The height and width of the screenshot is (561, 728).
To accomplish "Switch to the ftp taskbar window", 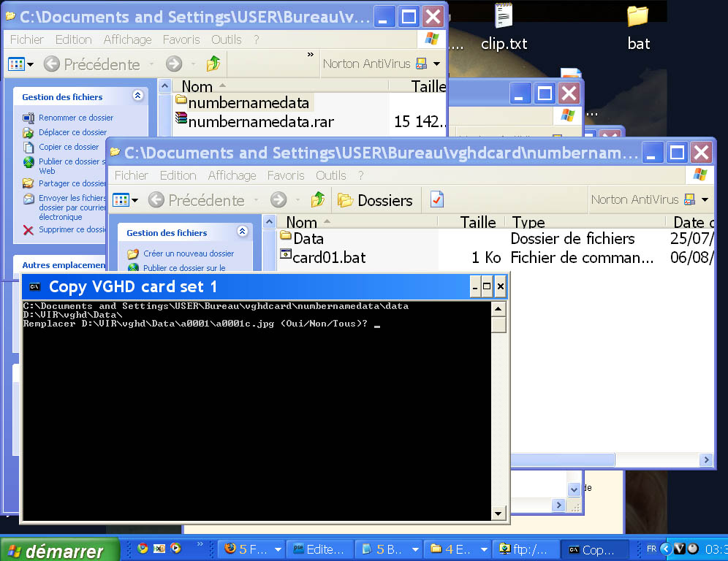I will 525,549.
